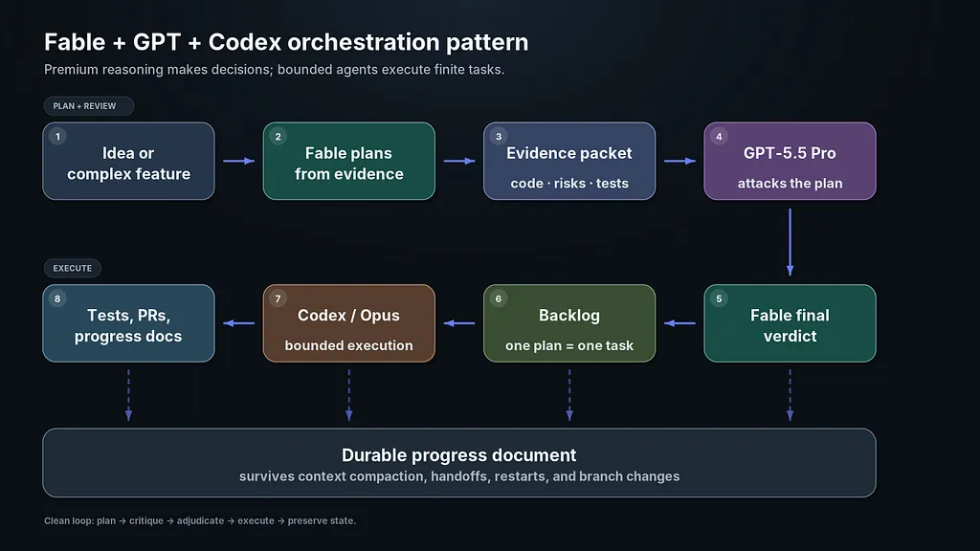This screenshot has height=551, width=980.
Task: Click the 'Fable plans from evidence' box
Action: pos(348,161)
